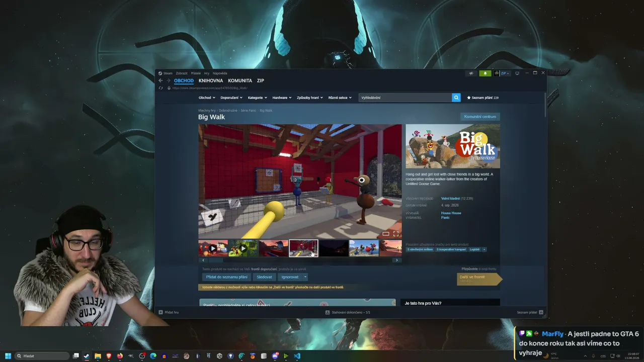Image resolution: width=644 pixels, height=362 pixels.
Task: Open the Komunitní centrum button
Action: [480, 117]
